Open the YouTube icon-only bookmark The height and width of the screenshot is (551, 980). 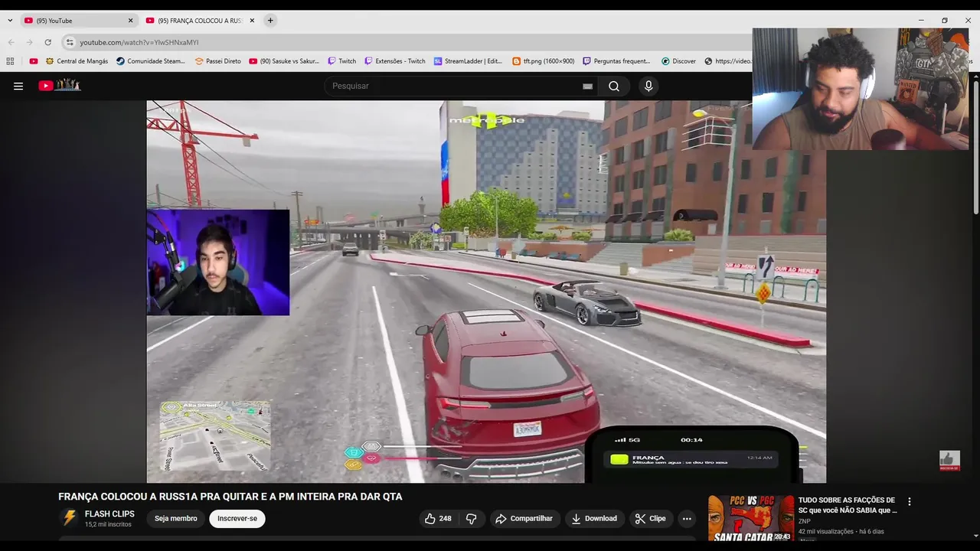click(x=34, y=61)
